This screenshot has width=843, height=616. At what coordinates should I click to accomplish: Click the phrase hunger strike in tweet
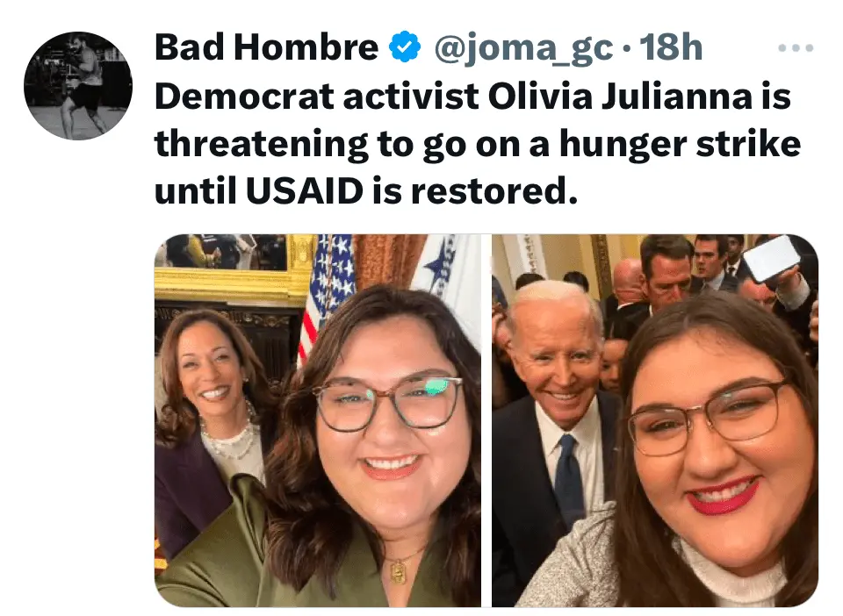tap(680, 145)
